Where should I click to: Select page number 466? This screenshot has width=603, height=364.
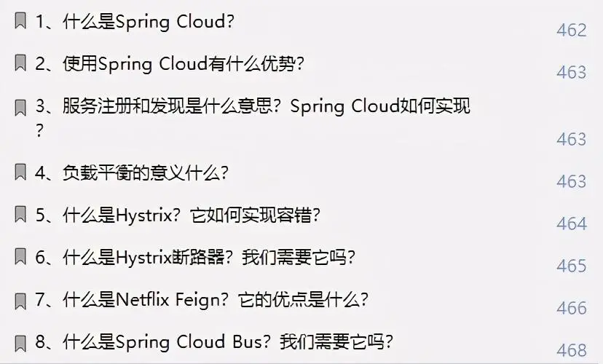[x=572, y=308]
